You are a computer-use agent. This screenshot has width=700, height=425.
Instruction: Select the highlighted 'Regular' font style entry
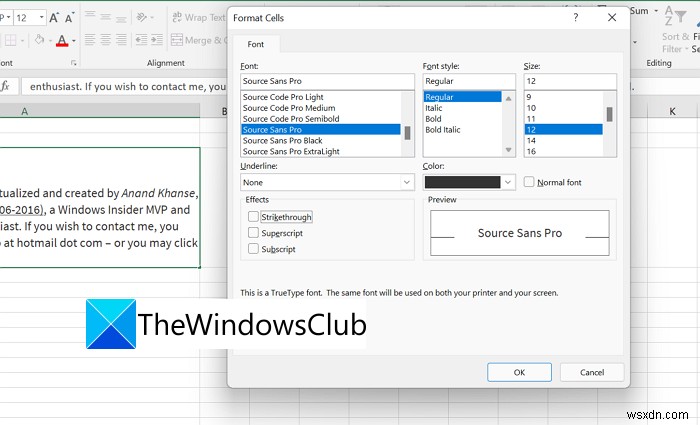tap(462, 97)
